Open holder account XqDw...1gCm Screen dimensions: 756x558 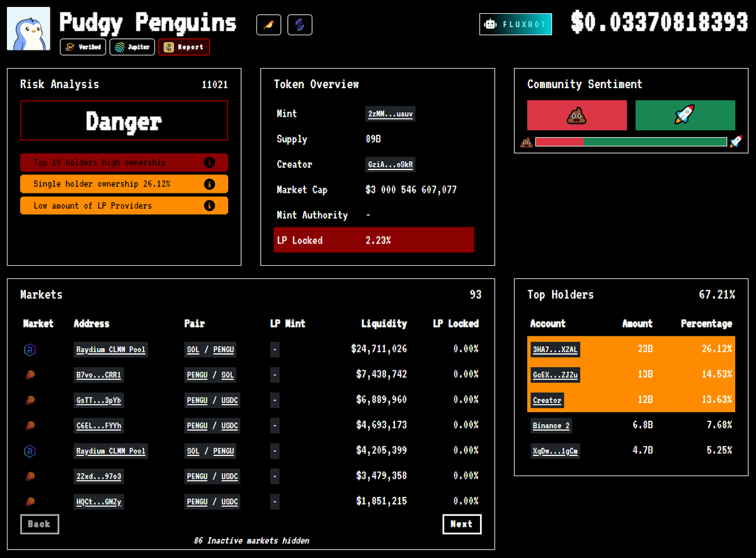pos(555,451)
